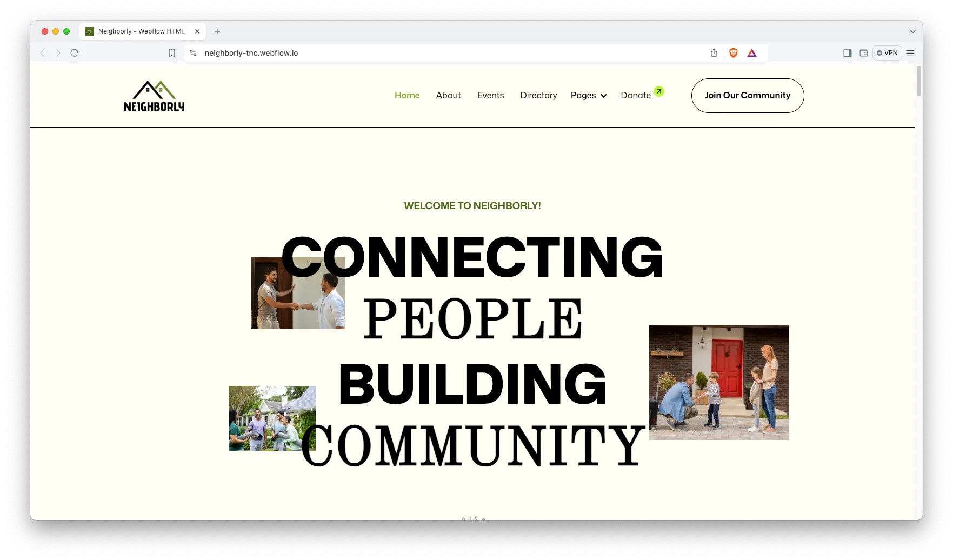
Task: Click the vertical page scrollbar
Action: pos(918,81)
